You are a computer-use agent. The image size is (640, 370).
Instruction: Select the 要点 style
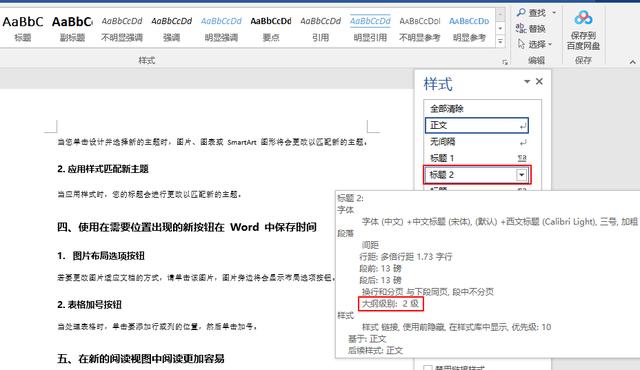pyautogui.click(x=271, y=29)
